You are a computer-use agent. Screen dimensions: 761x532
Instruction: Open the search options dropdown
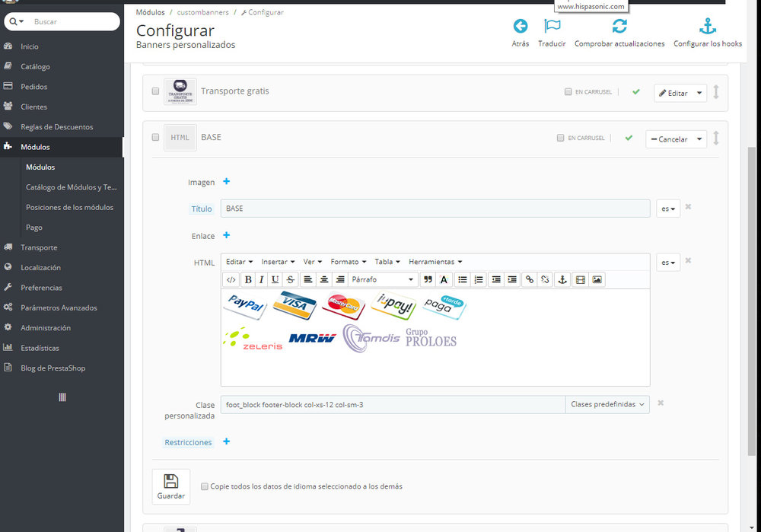point(17,21)
